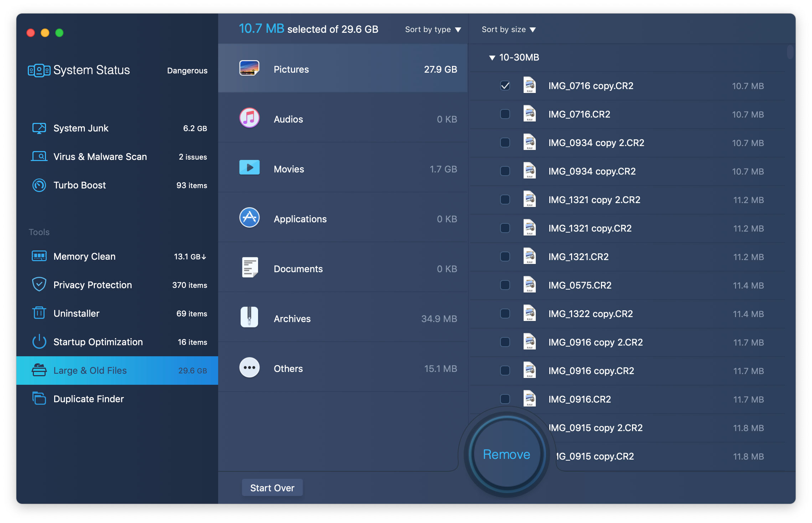Click the green zoom window button
This screenshot has height=523, width=812.
[60, 33]
